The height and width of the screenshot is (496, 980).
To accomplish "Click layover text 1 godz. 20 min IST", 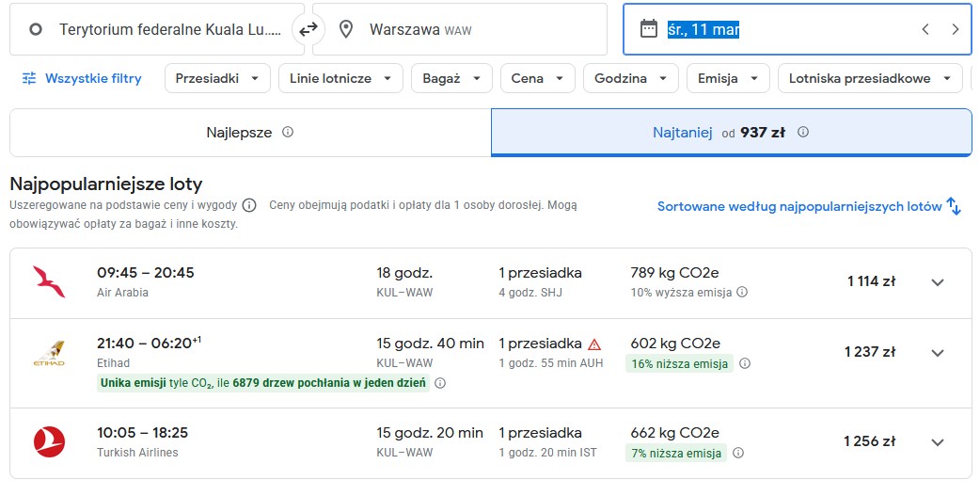I will tap(547, 452).
